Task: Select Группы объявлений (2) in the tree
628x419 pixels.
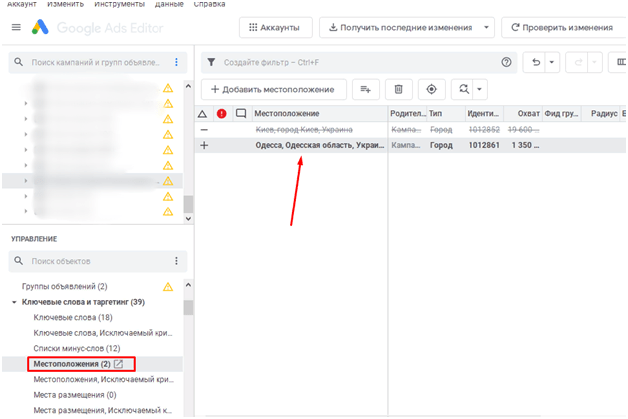Action: tap(64, 286)
